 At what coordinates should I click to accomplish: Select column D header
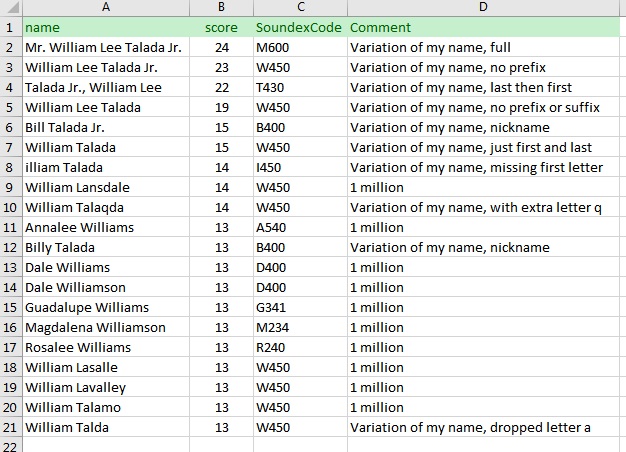[x=485, y=8]
